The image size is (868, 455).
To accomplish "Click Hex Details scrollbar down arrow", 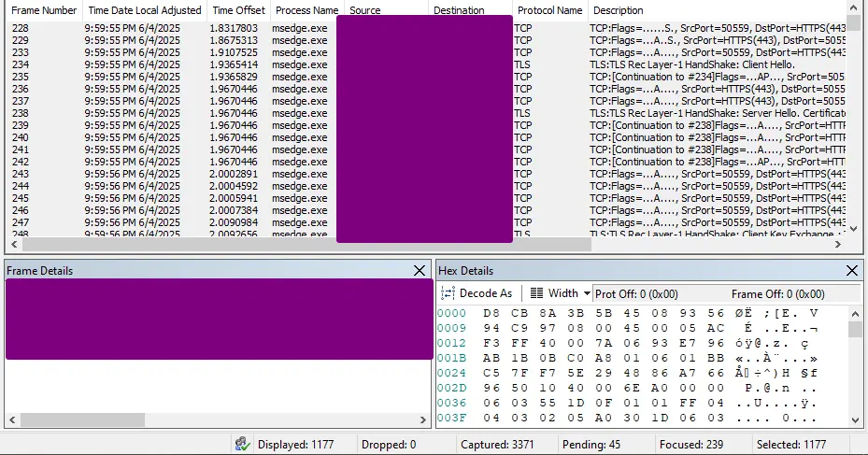I will coord(855,419).
